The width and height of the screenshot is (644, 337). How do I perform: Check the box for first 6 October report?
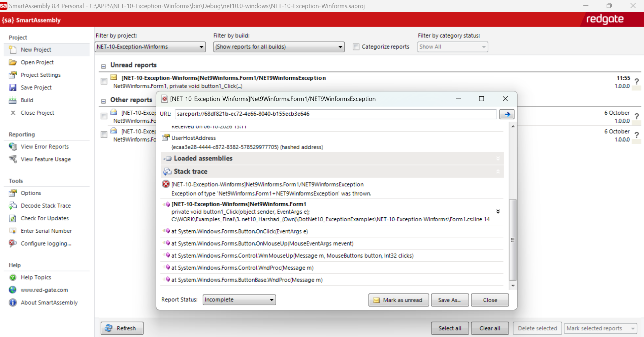tap(104, 116)
